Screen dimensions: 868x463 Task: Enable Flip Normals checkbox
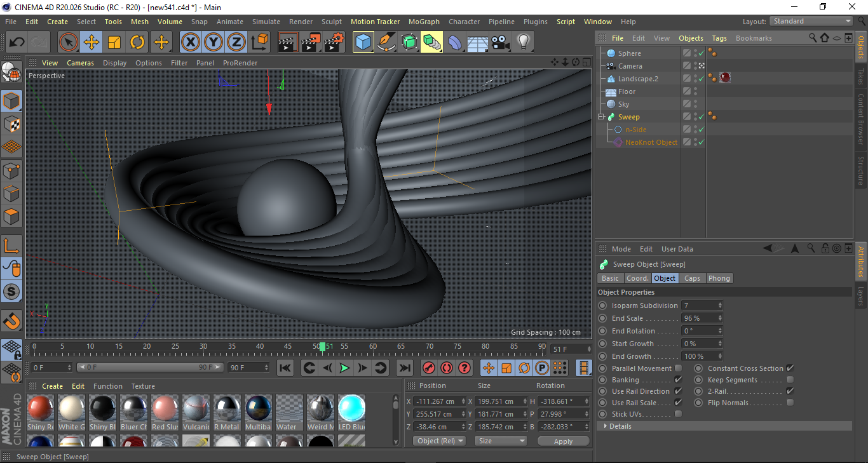tap(790, 403)
